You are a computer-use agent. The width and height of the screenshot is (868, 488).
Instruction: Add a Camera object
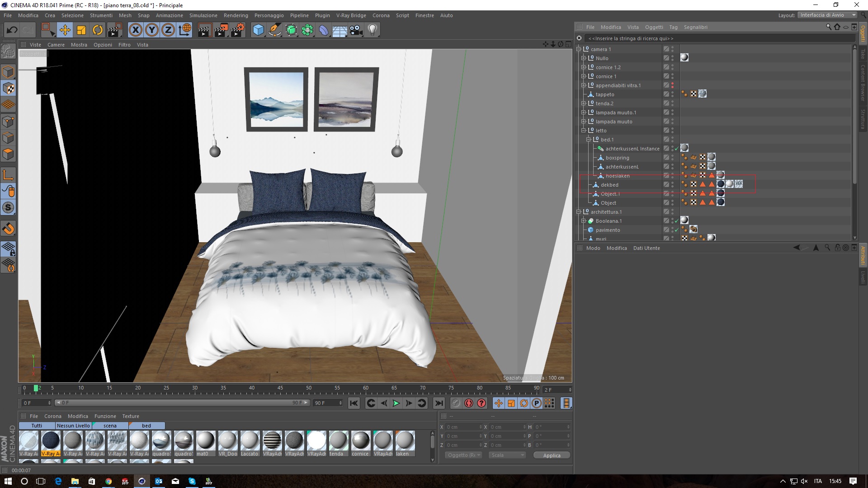(x=356, y=30)
